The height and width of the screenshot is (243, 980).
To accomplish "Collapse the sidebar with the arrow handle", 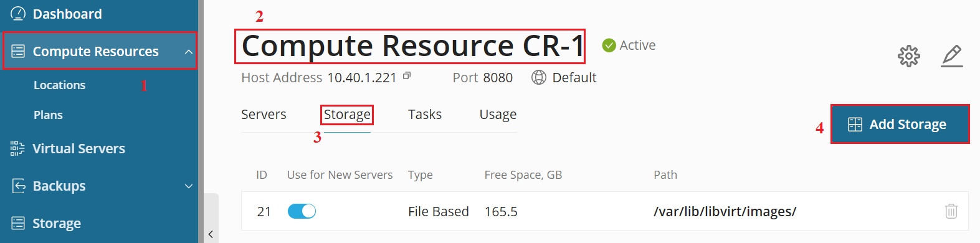I will [x=211, y=234].
